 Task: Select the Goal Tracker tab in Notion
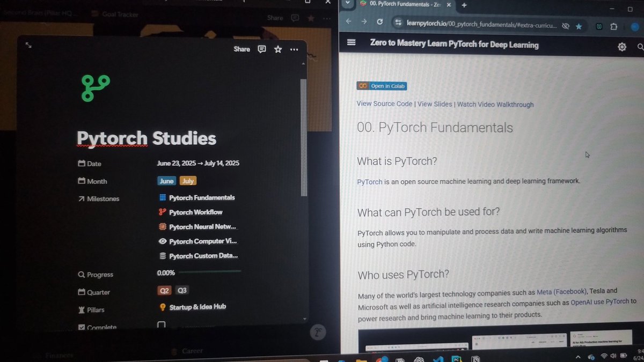pyautogui.click(x=115, y=14)
